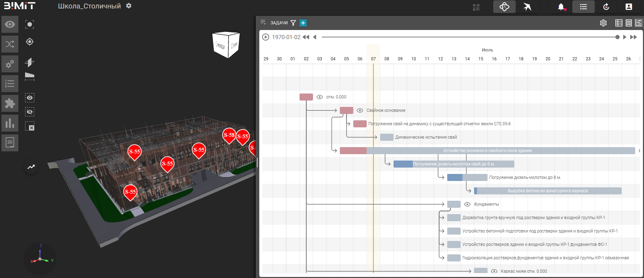Open the tasks panel settings gear

pyautogui.click(x=603, y=23)
